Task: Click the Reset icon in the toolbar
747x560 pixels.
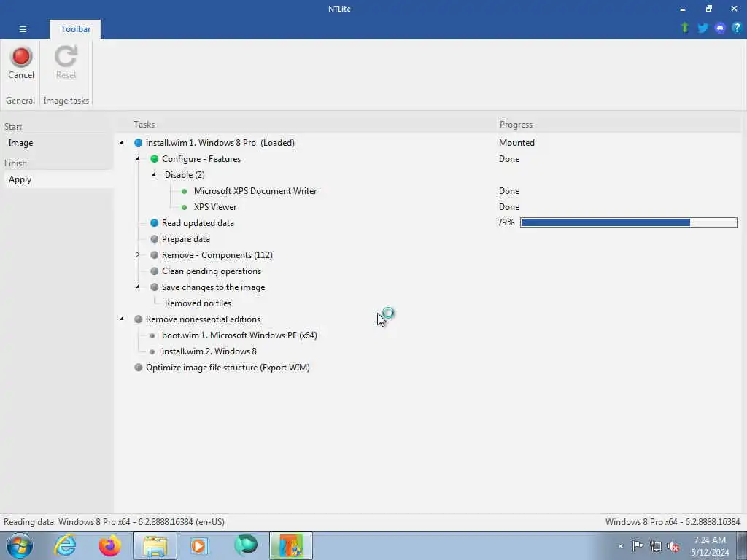Action: click(x=66, y=63)
